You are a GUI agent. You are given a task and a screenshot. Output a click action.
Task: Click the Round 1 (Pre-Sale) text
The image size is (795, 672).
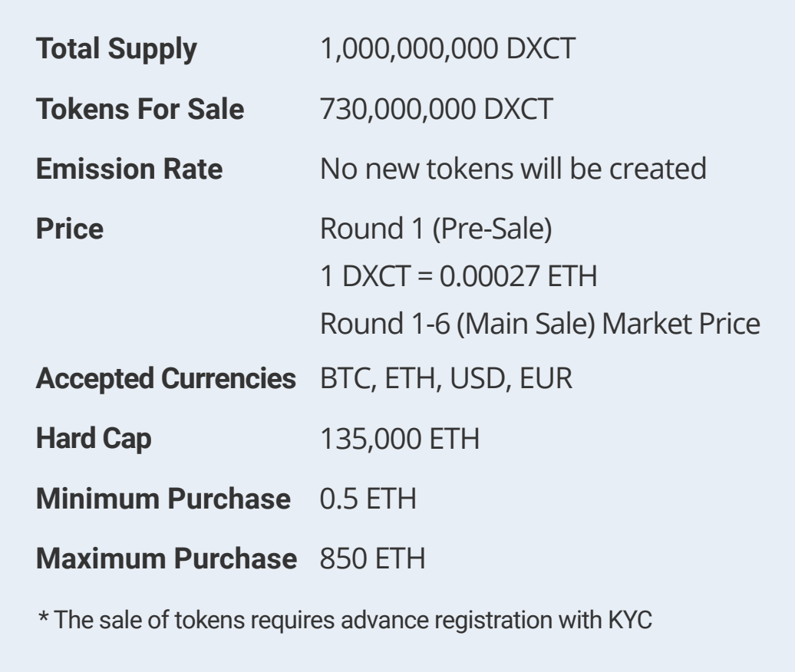pyautogui.click(x=435, y=229)
